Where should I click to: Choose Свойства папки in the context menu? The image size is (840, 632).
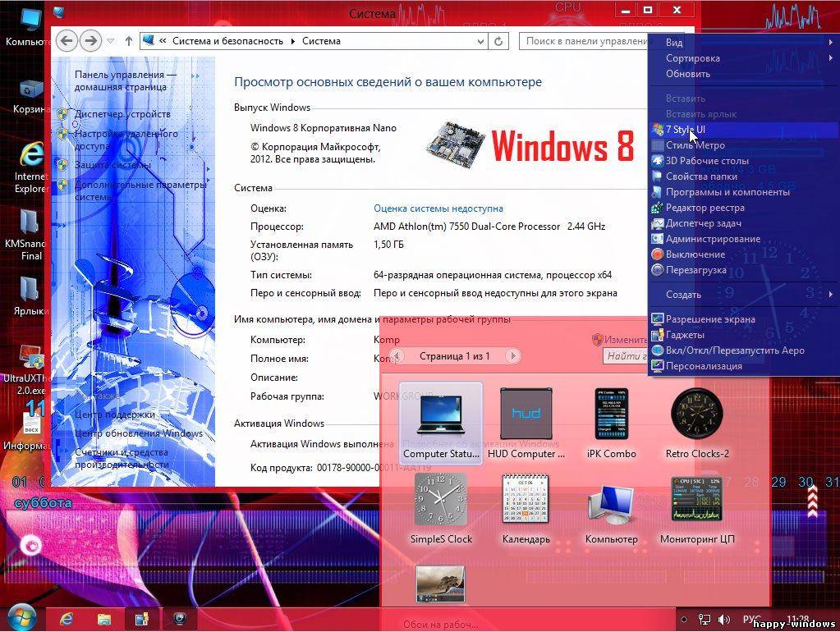(x=744, y=176)
